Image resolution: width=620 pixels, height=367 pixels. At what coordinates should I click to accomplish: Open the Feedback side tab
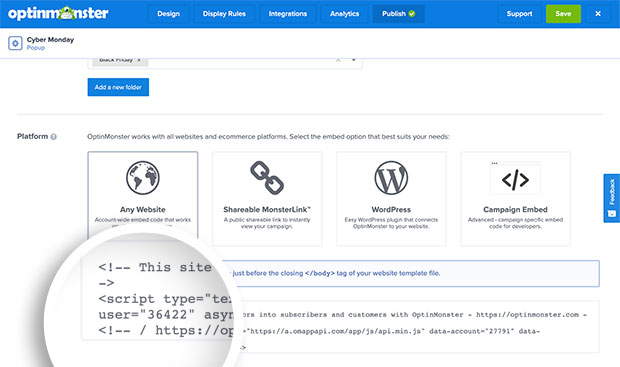(x=612, y=198)
